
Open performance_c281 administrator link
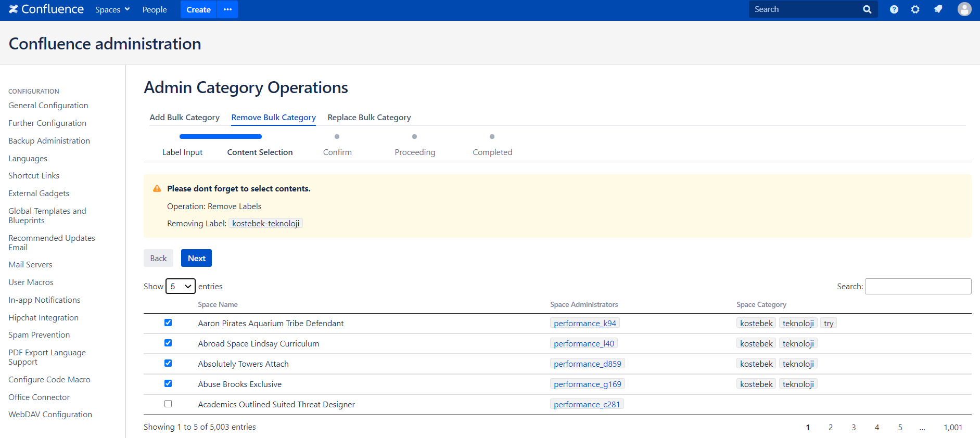point(587,404)
